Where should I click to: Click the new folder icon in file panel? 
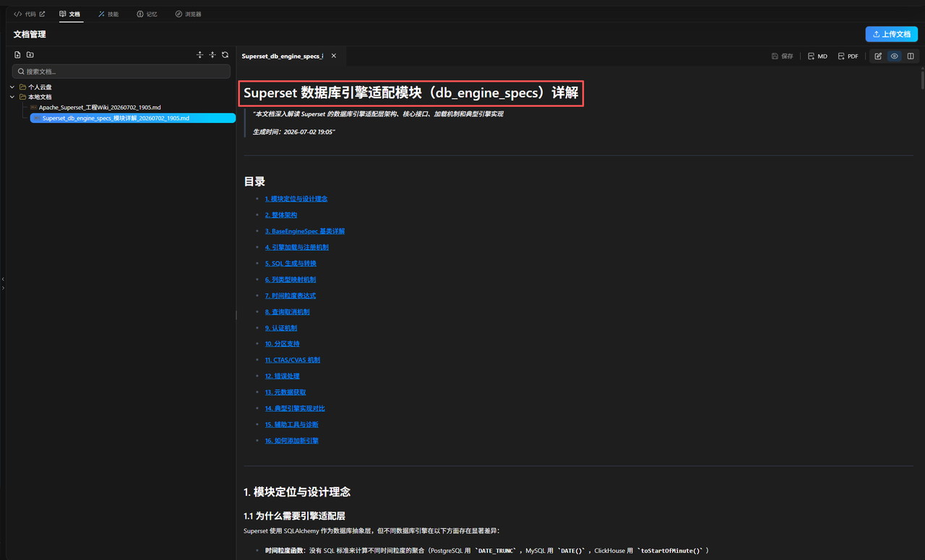[30, 55]
